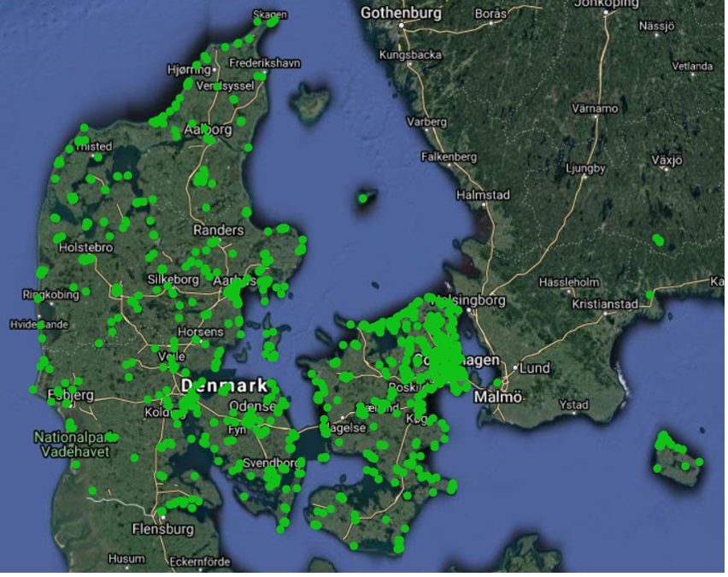Click the Aalborg city label

tap(208, 130)
